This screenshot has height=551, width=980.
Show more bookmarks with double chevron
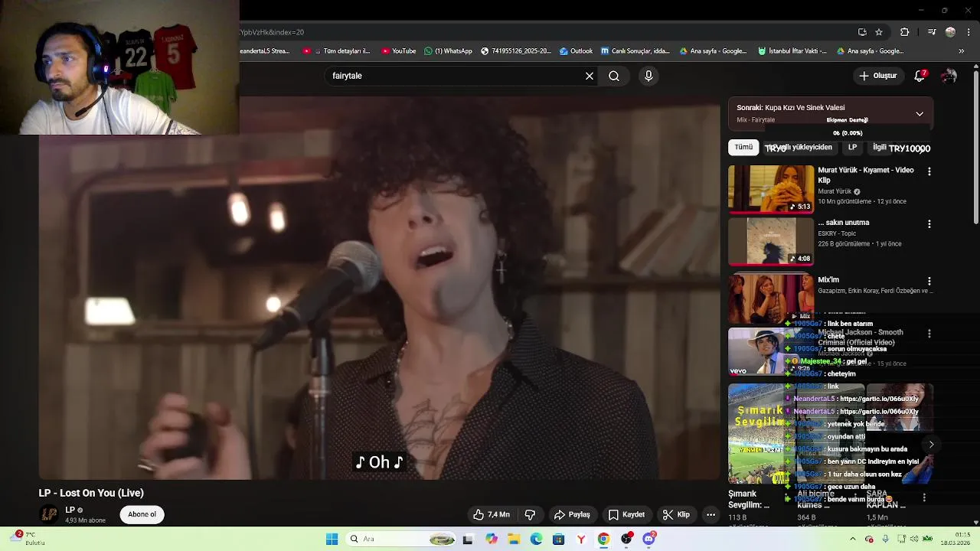coord(962,51)
